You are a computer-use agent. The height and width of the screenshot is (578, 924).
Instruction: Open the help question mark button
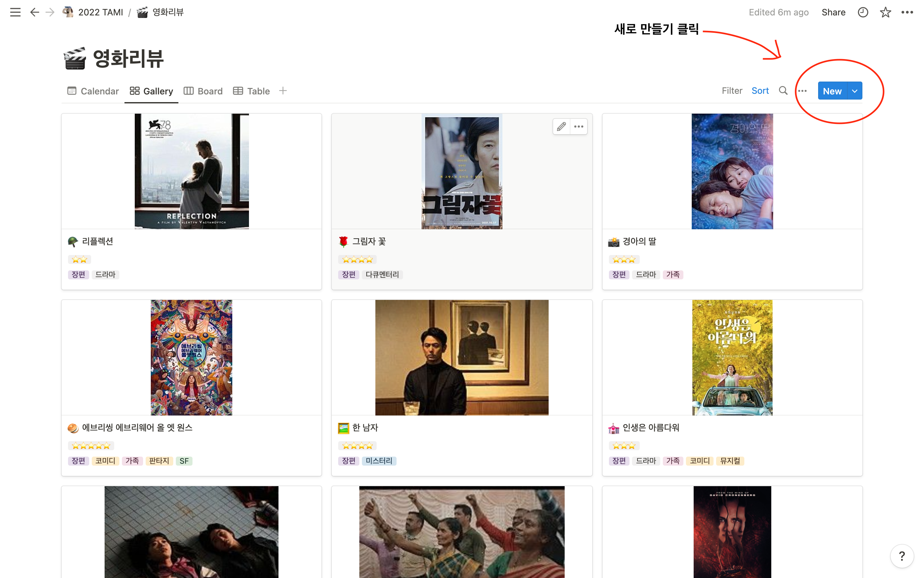coord(902,556)
